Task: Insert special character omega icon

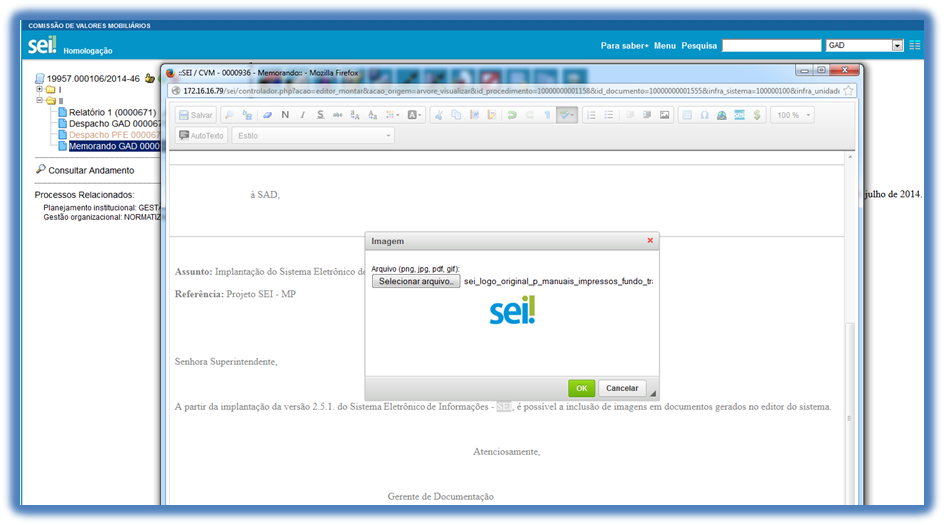Action: (x=704, y=115)
